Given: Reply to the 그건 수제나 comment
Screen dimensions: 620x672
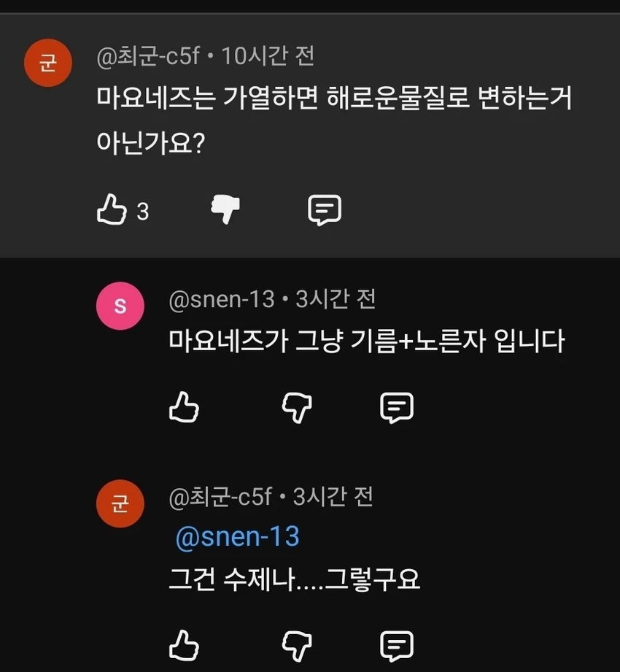Looking at the screenshot, I should (x=397, y=645).
